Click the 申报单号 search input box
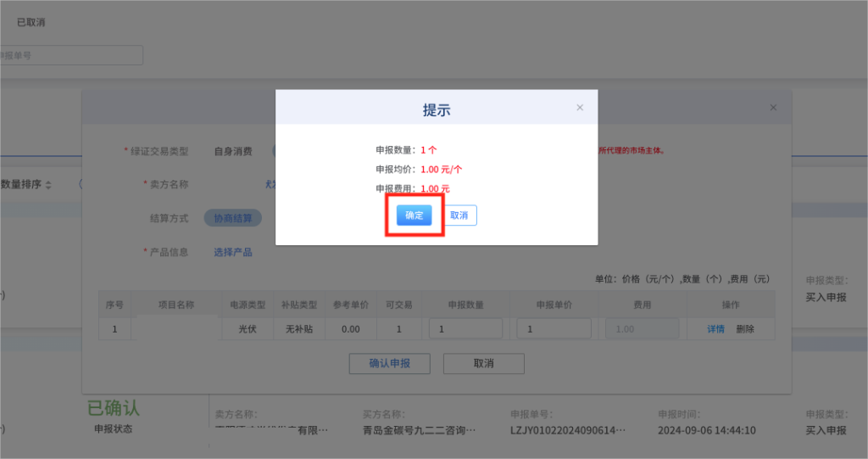868x459 pixels. coord(71,55)
